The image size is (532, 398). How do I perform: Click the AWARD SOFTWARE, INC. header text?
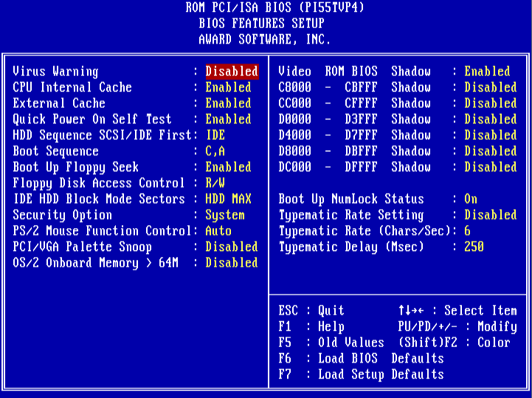[x=265, y=39]
